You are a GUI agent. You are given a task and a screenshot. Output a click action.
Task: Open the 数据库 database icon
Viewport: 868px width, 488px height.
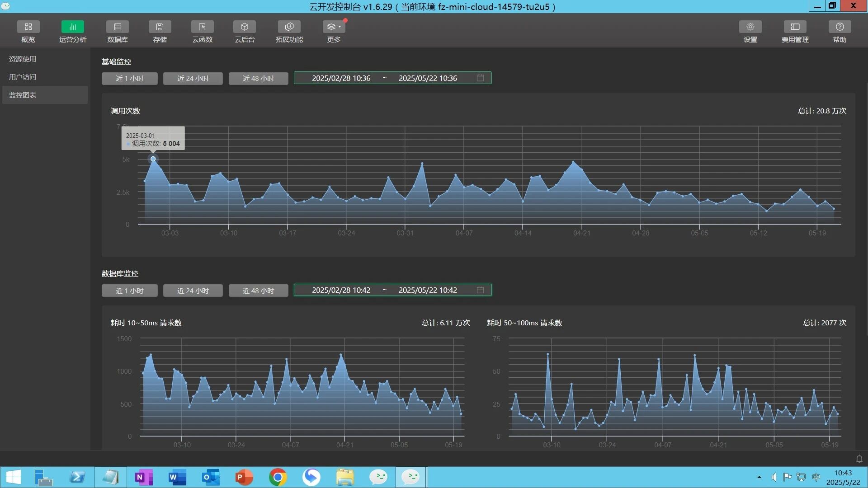click(x=118, y=27)
